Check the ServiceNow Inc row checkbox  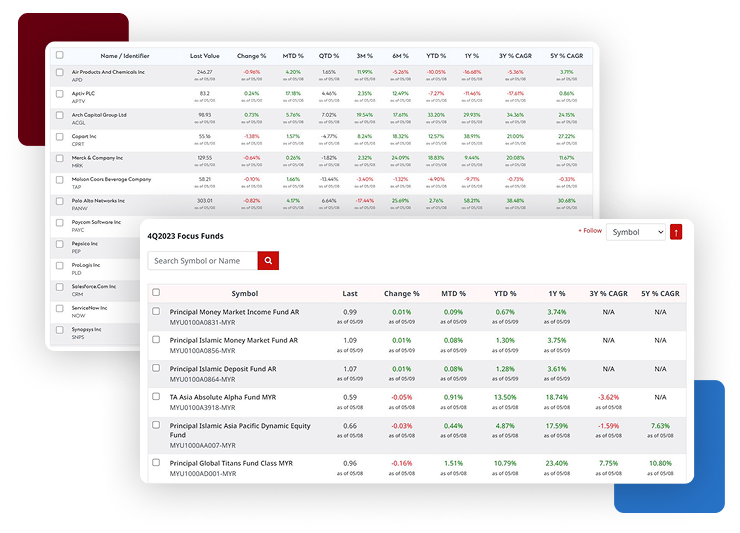(59, 308)
